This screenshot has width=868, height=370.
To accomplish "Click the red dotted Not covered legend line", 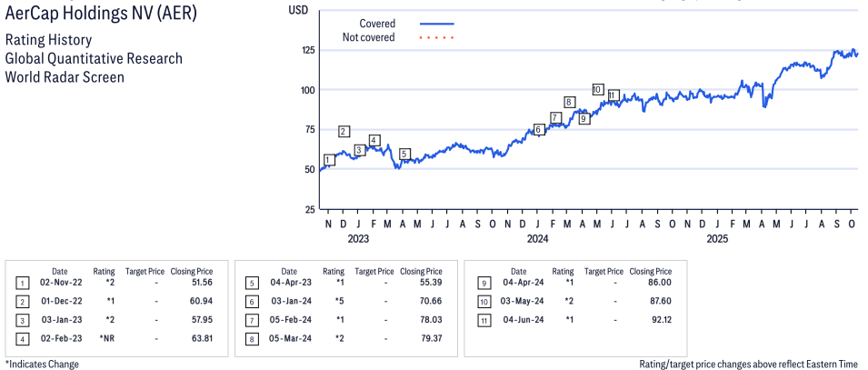I will [x=437, y=37].
